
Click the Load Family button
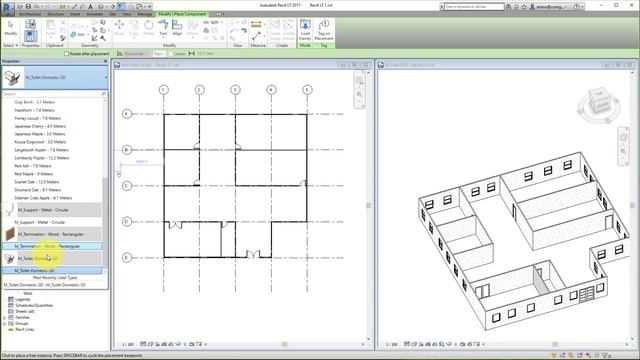(x=305, y=30)
